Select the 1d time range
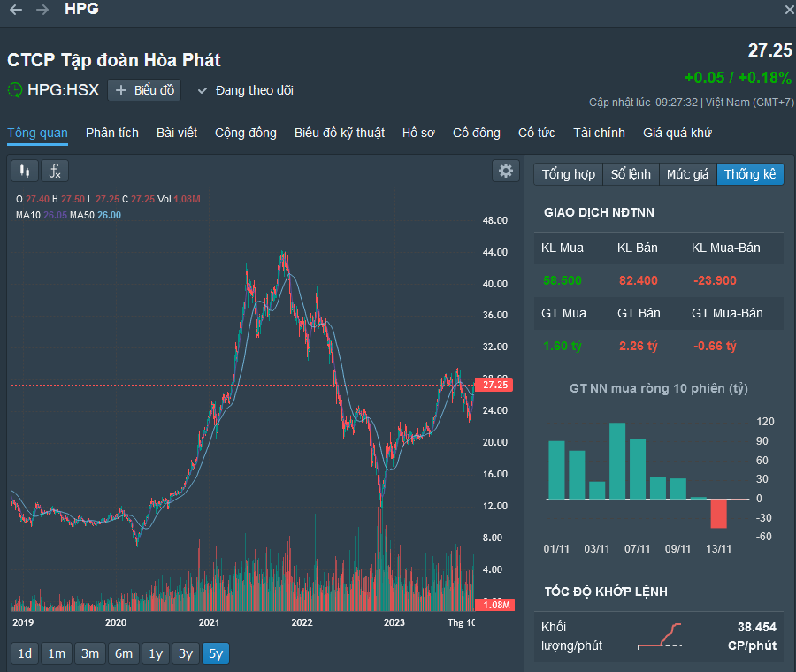The image size is (796, 672). pyautogui.click(x=26, y=653)
